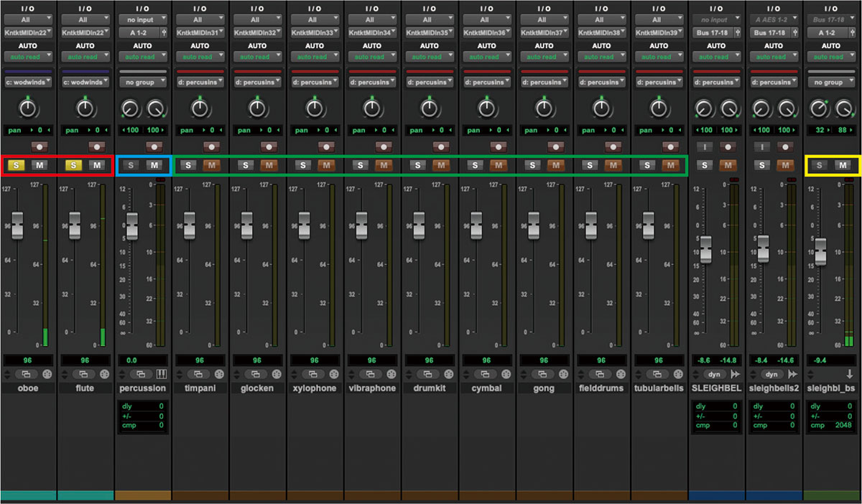Open the timpani KntktMIDIn31 output selector

click(x=199, y=32)
